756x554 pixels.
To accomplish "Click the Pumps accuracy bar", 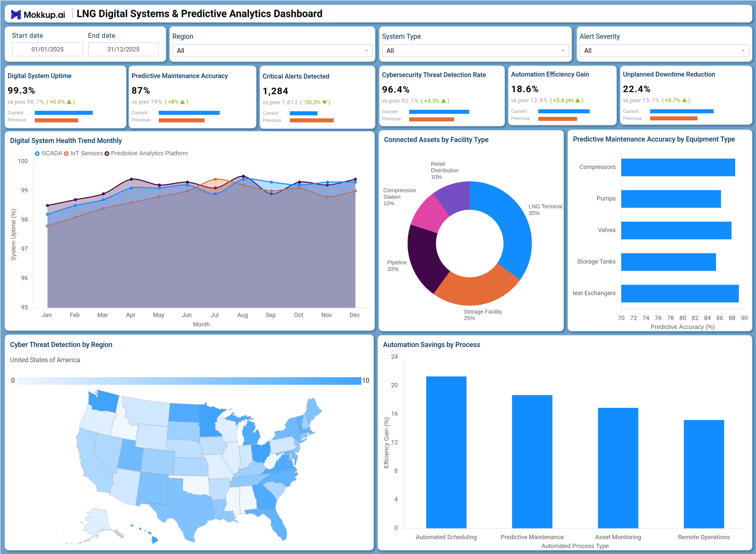I will click(x=671, y=199).
